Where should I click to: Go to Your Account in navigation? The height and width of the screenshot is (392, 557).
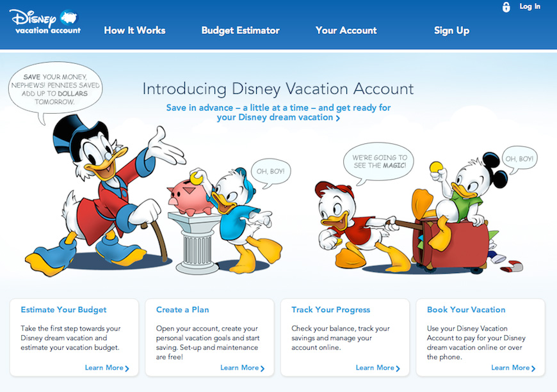pos(346,30)
